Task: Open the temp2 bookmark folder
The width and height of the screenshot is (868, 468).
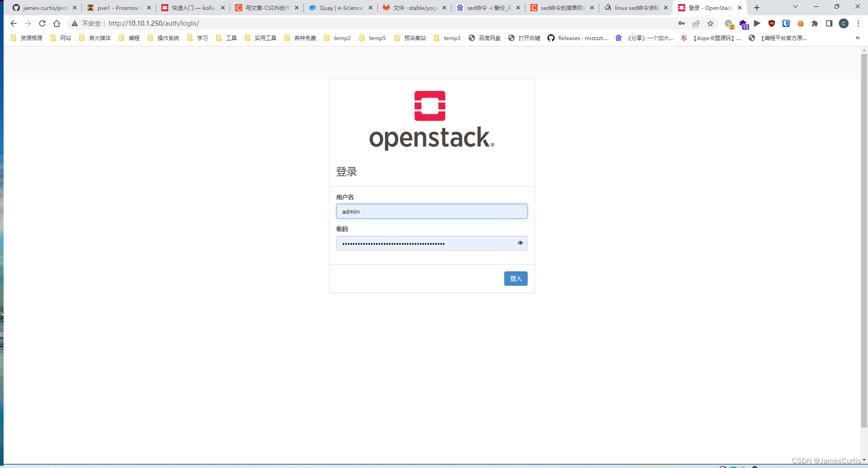Action: pyautogui.click(x=337, y=38)
